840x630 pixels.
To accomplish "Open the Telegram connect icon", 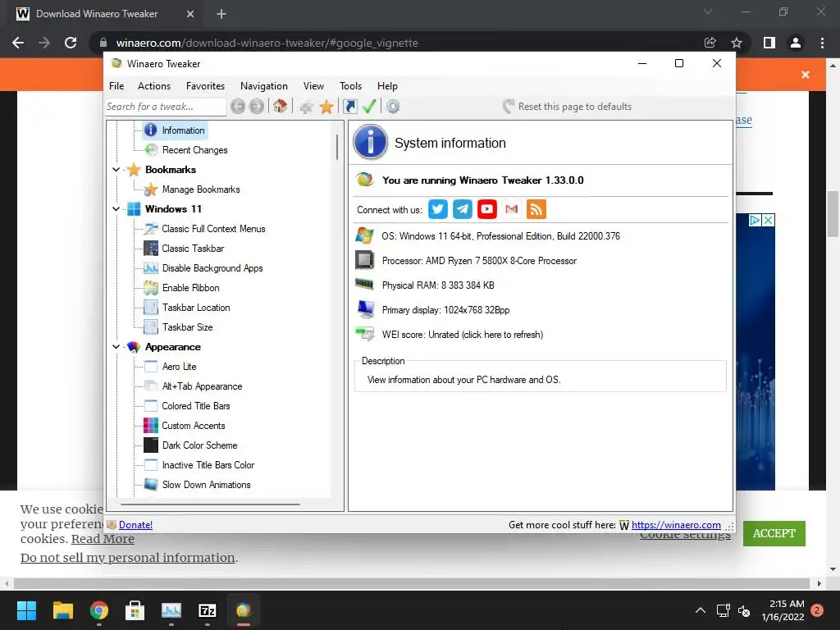I will [463, 209].
